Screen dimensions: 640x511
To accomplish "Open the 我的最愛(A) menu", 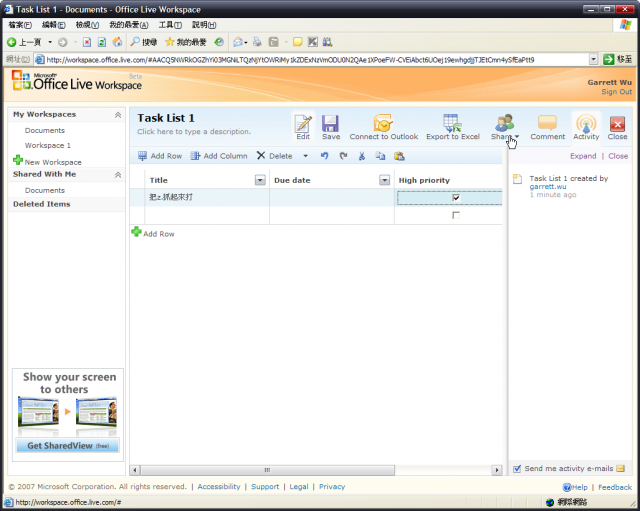I will coord(129,25).
